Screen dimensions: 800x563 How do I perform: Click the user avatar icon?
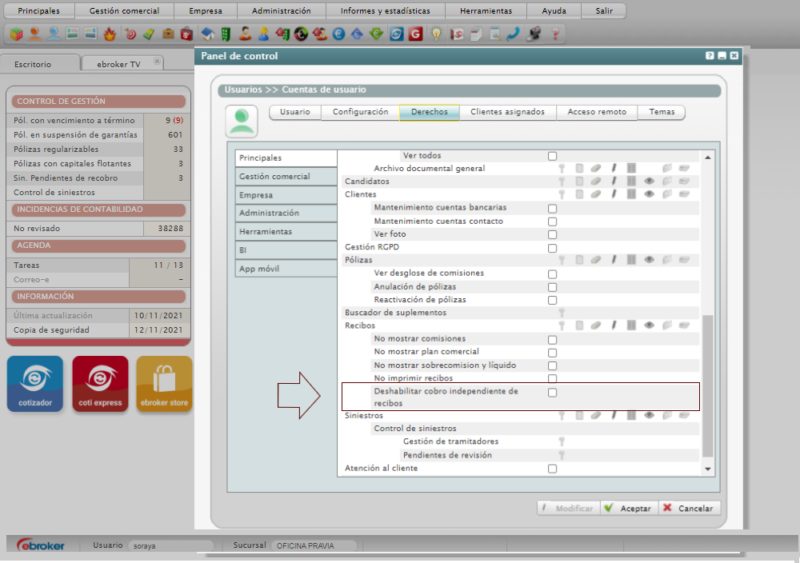coord(241,121)
